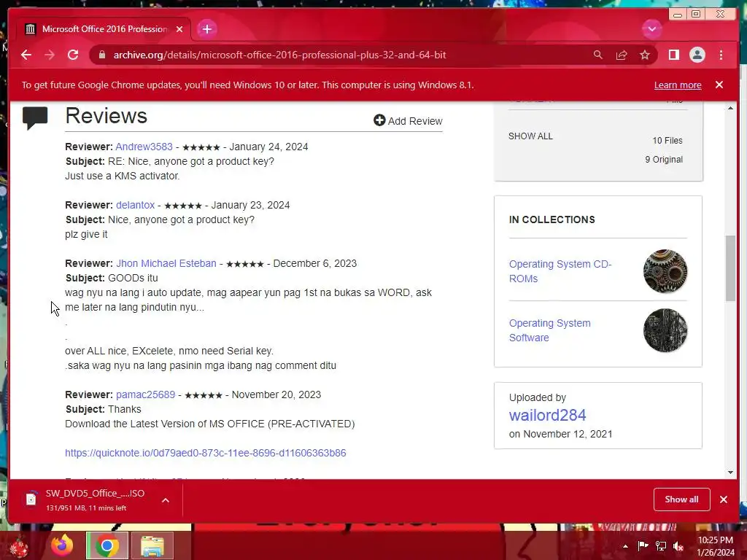Show all downloads
Viewport: 747px width, 560px height.
coord(682,499)
